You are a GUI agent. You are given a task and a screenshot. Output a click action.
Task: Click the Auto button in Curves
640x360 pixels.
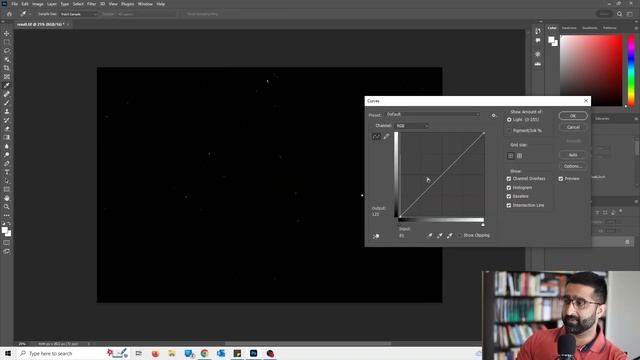click(x=573, y=155)
